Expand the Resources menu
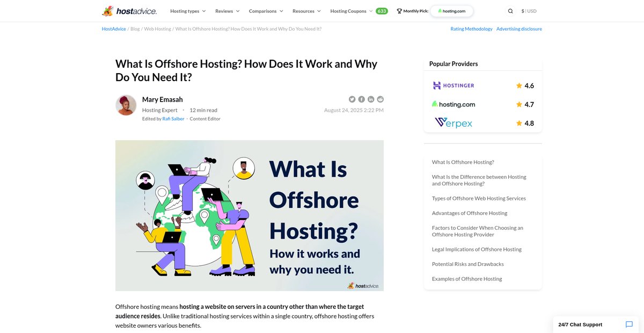644x333 pixels. point(307,11)
